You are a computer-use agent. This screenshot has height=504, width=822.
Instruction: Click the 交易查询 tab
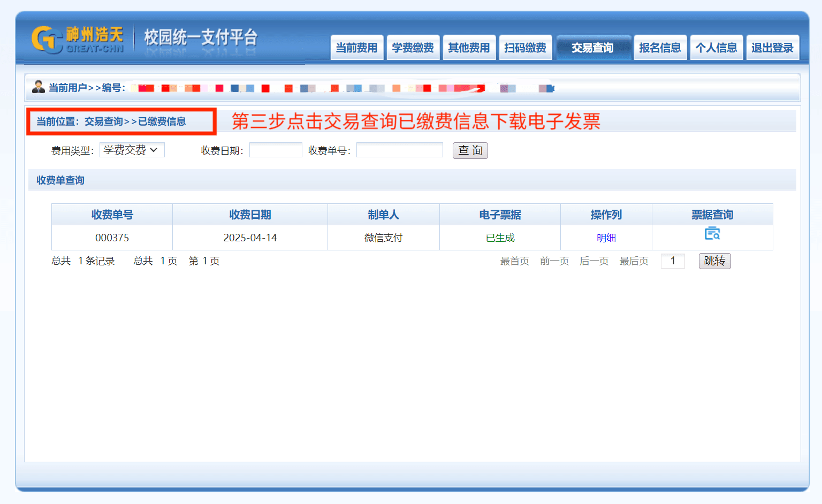tap(592, 48)
